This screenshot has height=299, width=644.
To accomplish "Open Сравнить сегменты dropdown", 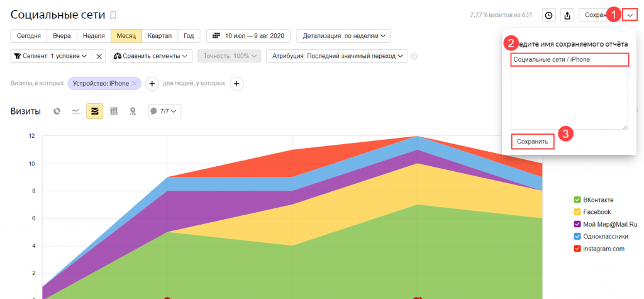I will [152, 56].
